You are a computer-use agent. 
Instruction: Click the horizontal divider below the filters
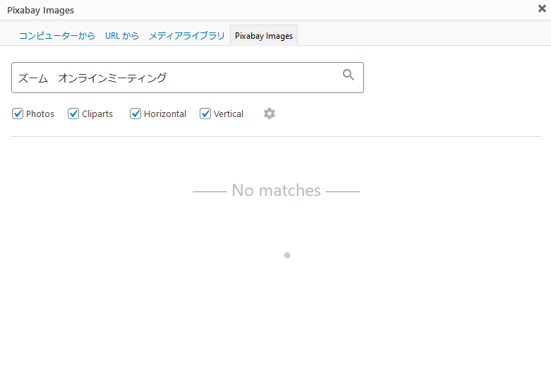click(x=276, y=136)
